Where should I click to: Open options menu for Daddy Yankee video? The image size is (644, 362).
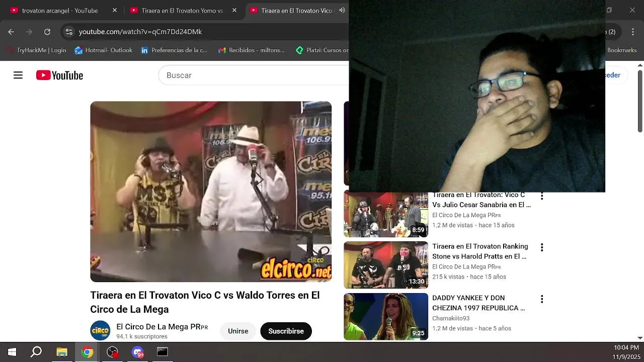[542, 299]
